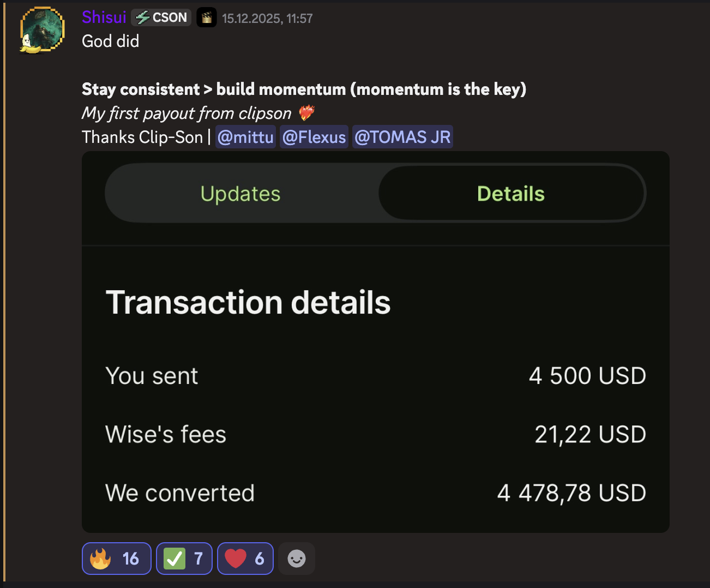
Task: Click the @TOMAS JR mention
Action: click(402, 136)
